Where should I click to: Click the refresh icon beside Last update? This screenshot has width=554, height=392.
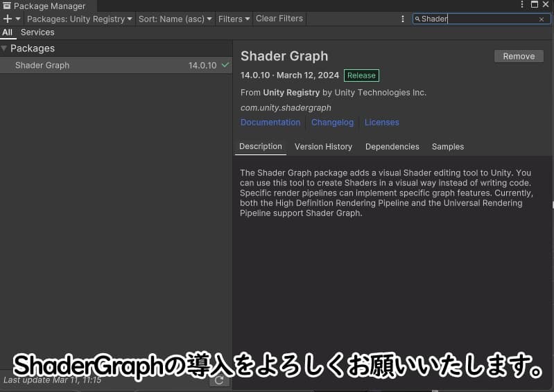(219, 380)
